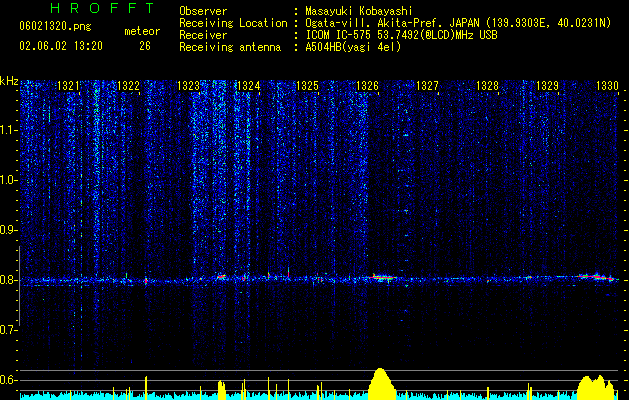This screenshot has height=400, width=629.
Task: Click the kHz axis unit label
Action: (9, 81)
